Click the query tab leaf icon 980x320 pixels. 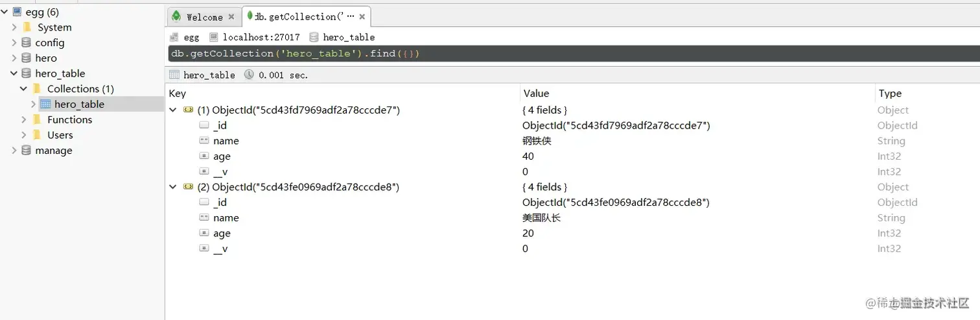point(250,16)
